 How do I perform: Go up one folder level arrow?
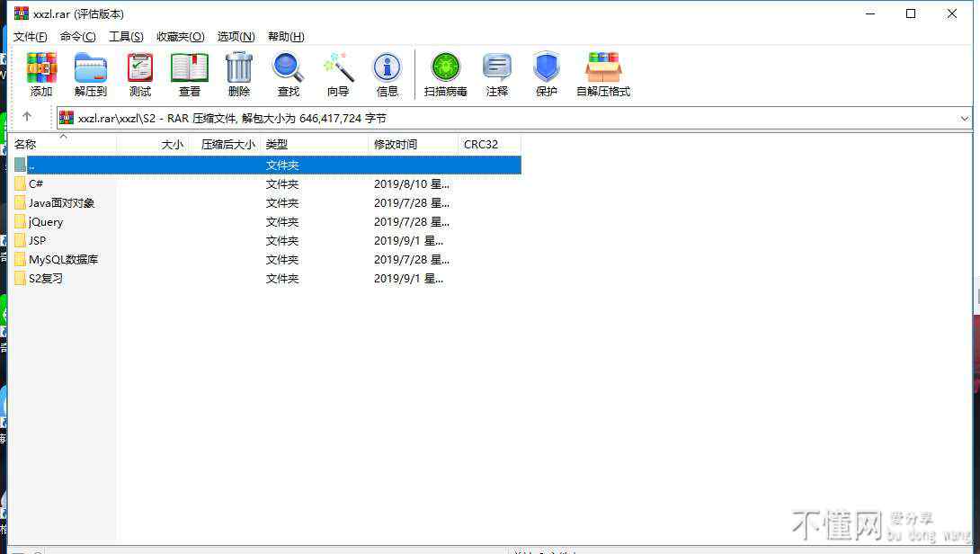pos(27,117)
